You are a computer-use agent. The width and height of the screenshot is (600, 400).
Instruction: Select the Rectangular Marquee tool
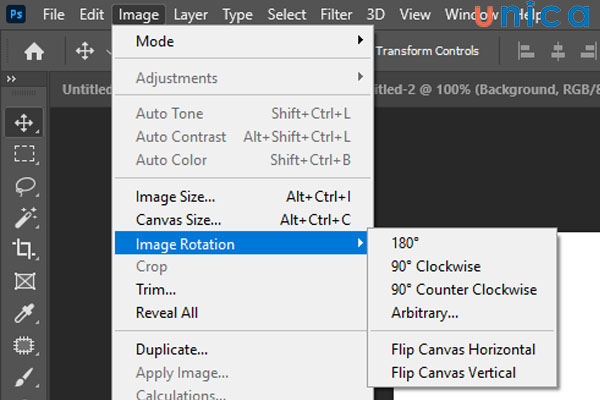24,154
